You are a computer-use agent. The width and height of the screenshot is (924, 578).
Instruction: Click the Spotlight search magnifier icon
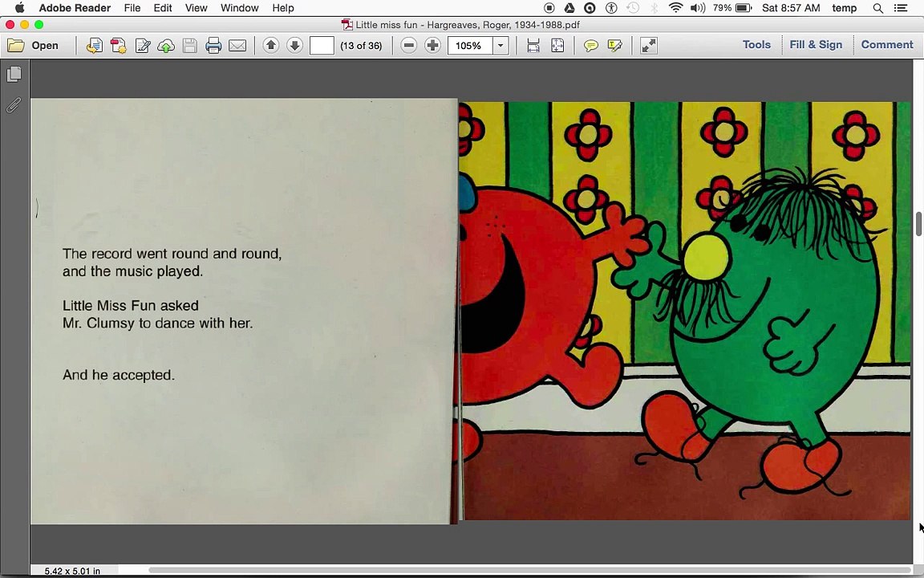pos(878,8)
